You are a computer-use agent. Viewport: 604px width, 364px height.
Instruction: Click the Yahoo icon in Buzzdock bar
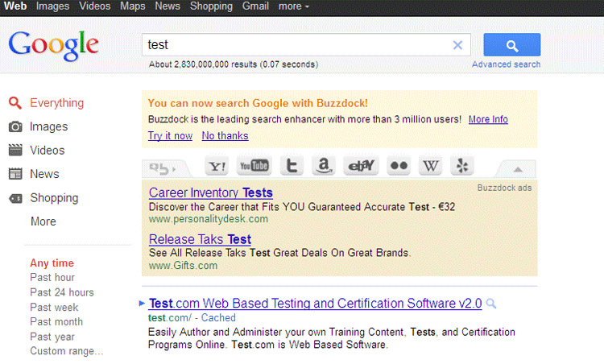click(x=217, y=167)
